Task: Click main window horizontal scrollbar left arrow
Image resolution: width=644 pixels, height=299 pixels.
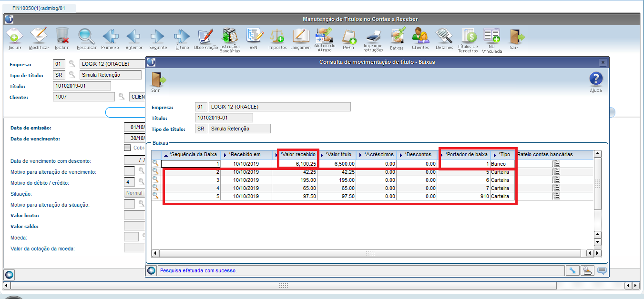Action: coord(7,286)
